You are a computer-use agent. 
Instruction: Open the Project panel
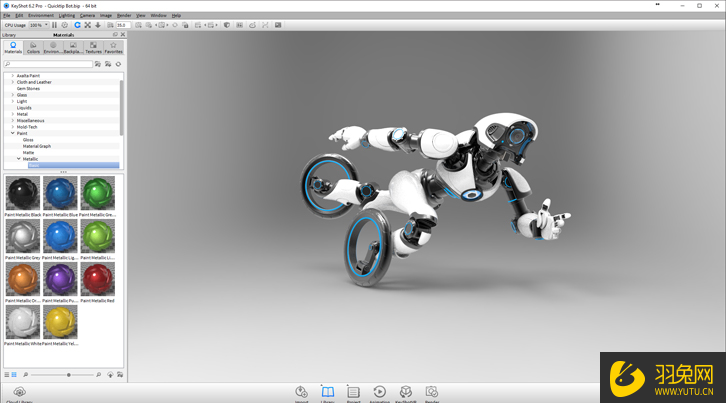353,392
